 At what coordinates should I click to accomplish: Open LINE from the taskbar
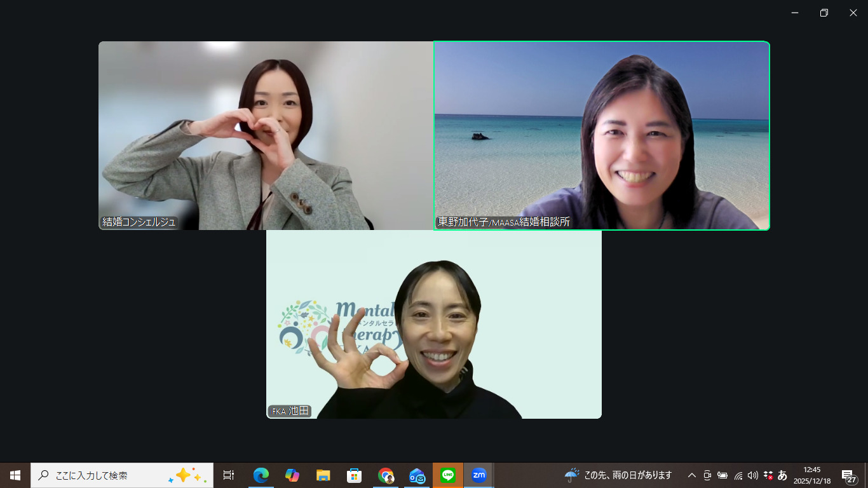tap(448, 475)
